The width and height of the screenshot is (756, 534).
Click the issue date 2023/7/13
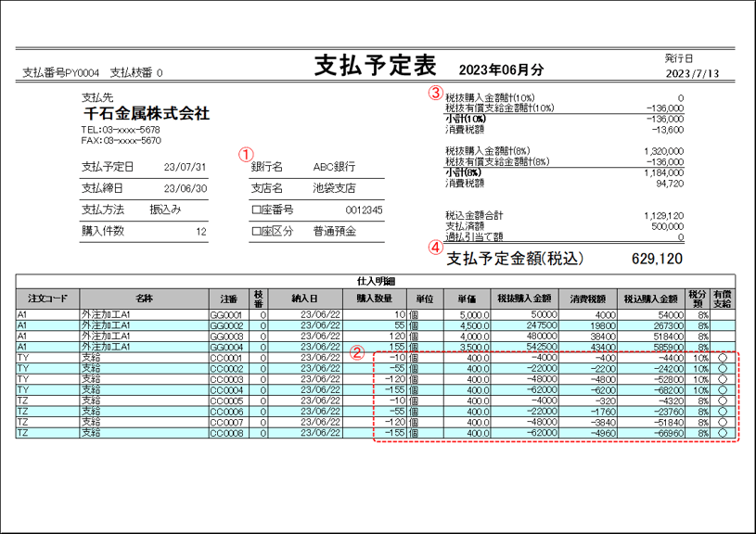692,74
